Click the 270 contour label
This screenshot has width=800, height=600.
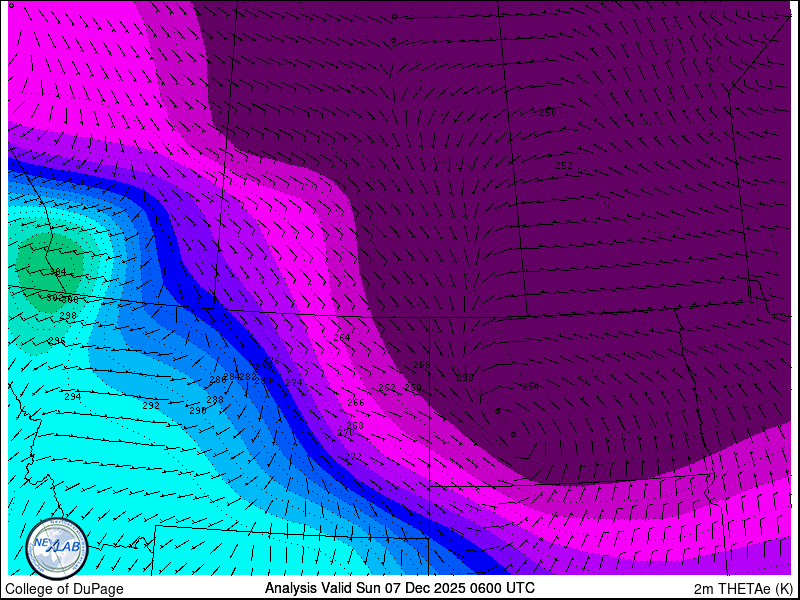[x=346, y=433]
